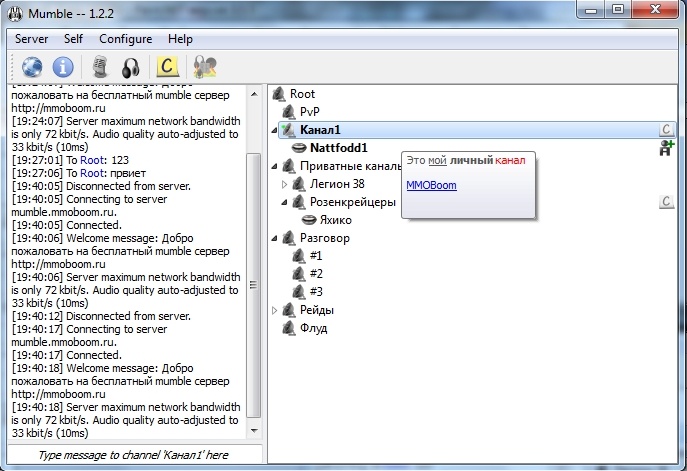Open the Help menu
The height and width of the screenshot is (471, 687).
coord(180,39)
